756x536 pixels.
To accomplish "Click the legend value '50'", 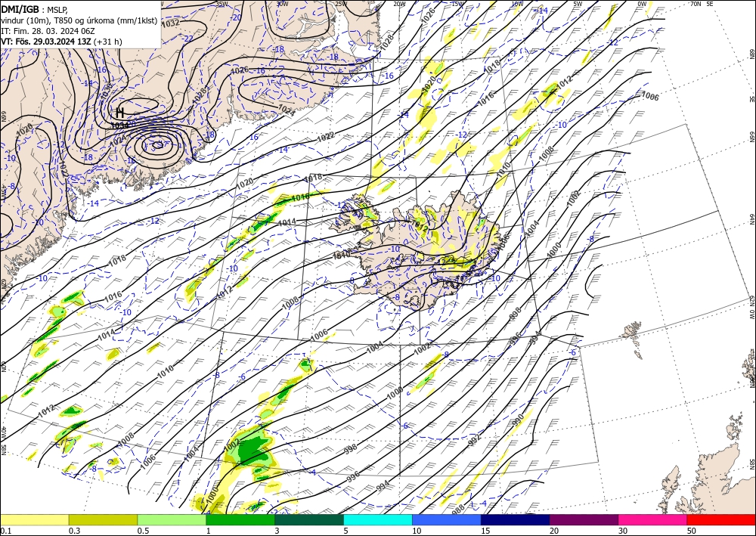I will (x=692, y=531).
